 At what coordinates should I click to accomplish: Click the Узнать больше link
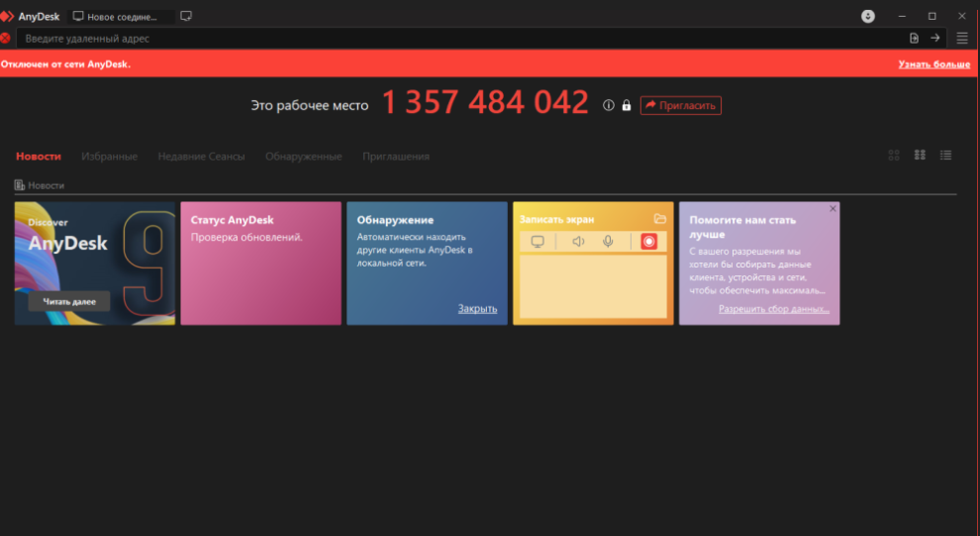(934, 63)
